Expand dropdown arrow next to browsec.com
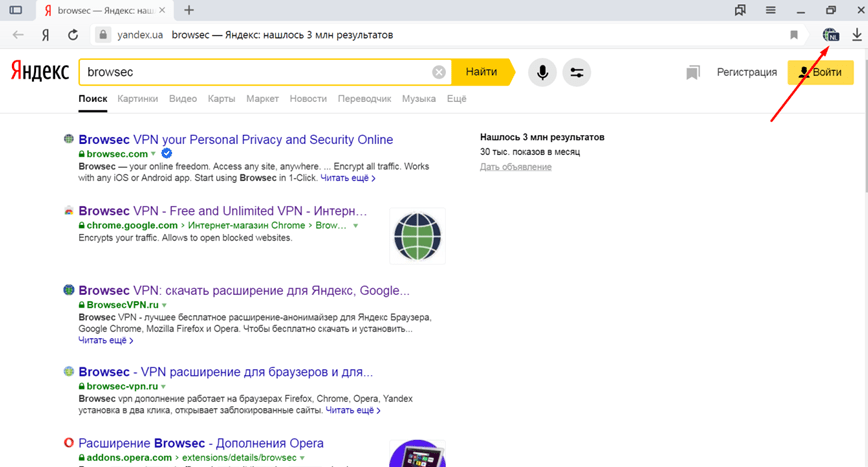The width and height of the screenshot is (868, 467). 153,154
